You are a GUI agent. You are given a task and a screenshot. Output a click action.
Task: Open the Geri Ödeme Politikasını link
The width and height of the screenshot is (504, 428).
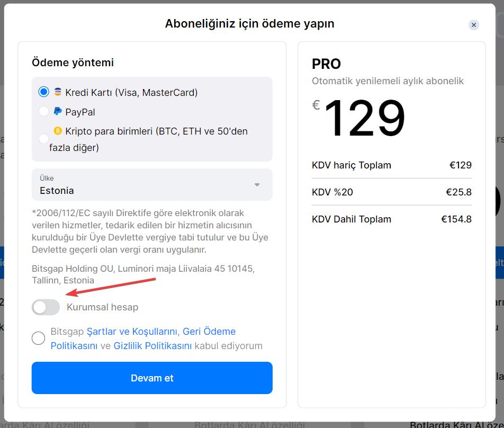tap(209, 332)
